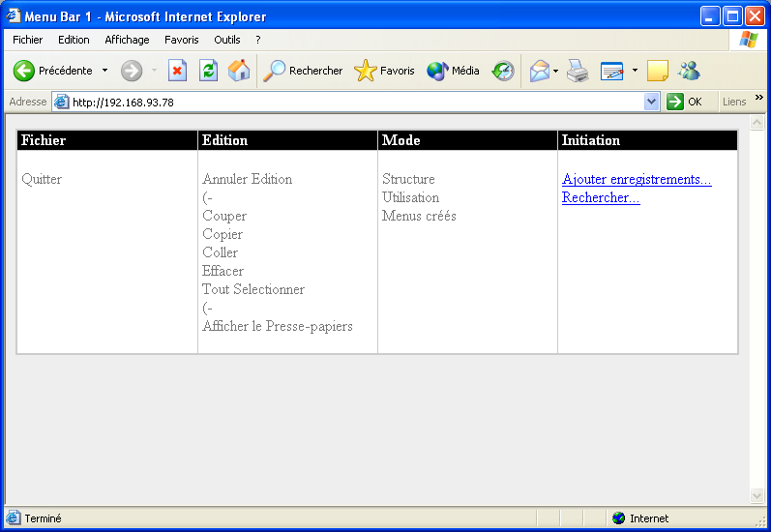Image resolution: width=771 pixels, height=532 pixels.
Task: Click inside the address URL field
Action: tap(348, 102)
